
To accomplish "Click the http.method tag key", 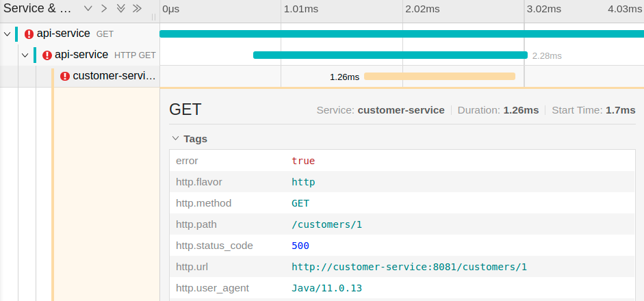I will tap(204, 203).
